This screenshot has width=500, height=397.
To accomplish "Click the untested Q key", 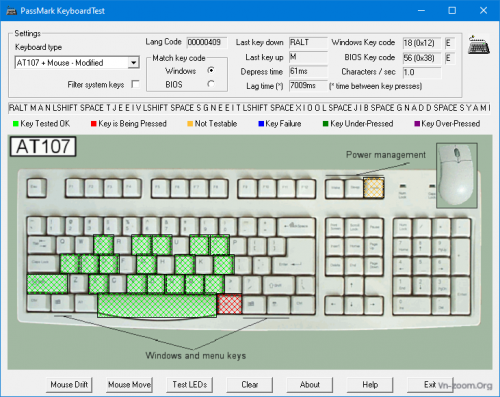I will point(65,246).
